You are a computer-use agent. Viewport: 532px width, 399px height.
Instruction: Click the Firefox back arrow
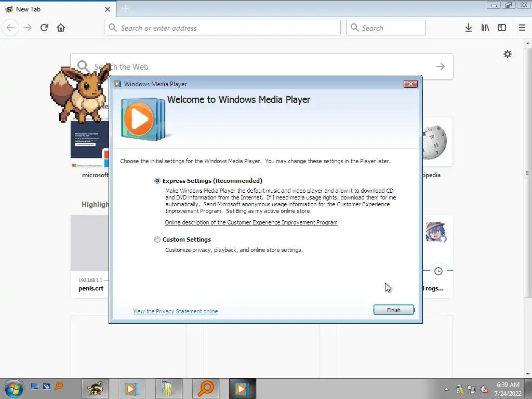coord(10,28)
